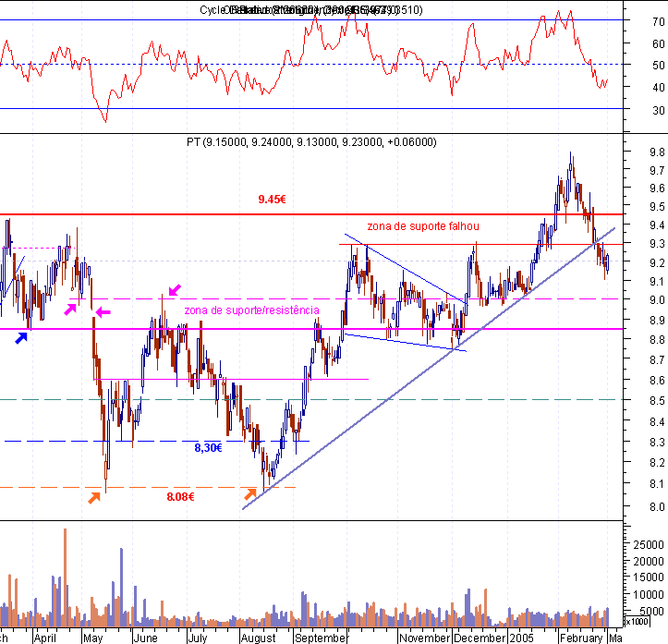Click the x1000 volume multiplier box
The height and width of the screenshot is (644, 668).
click(x=637, y=622)
